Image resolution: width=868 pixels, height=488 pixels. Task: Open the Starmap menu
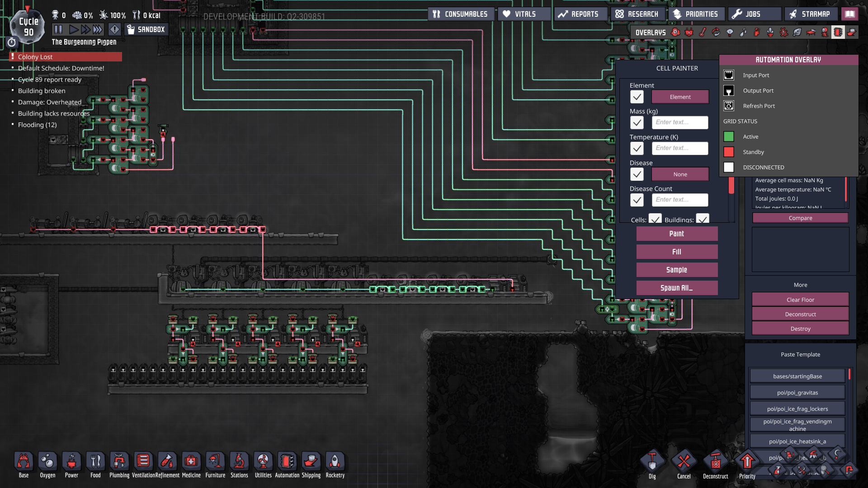[811, 14]
